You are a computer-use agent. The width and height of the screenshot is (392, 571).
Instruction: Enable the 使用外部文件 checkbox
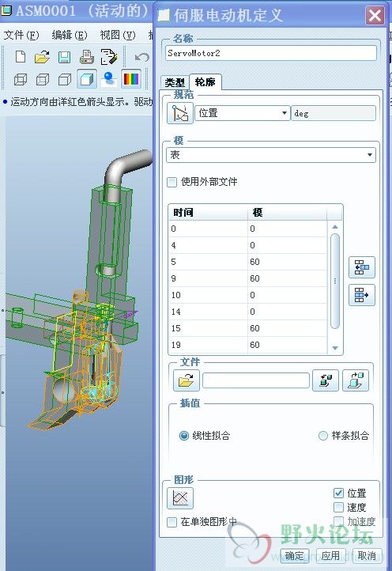pyautogui.click(x=171, y=182)
